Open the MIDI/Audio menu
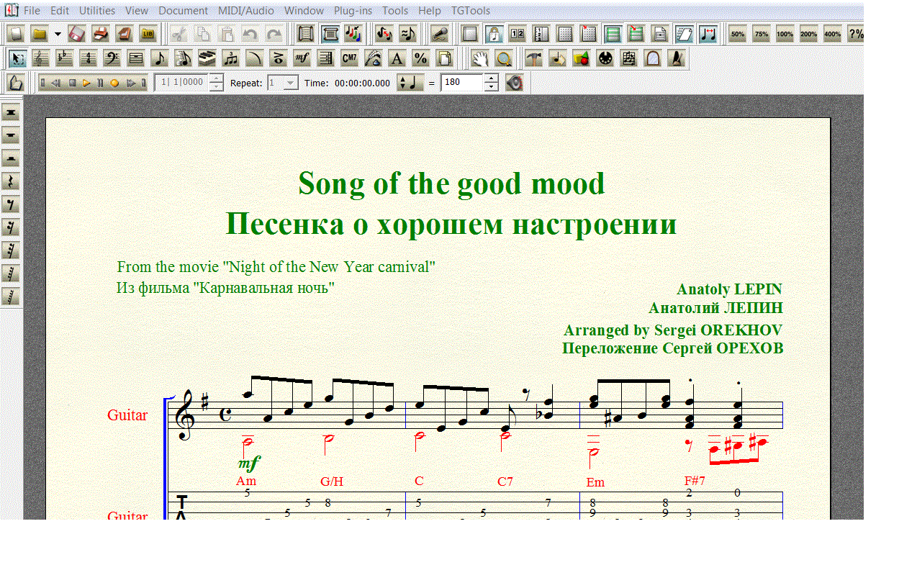The image size is (917, 588). pos(246,11)
